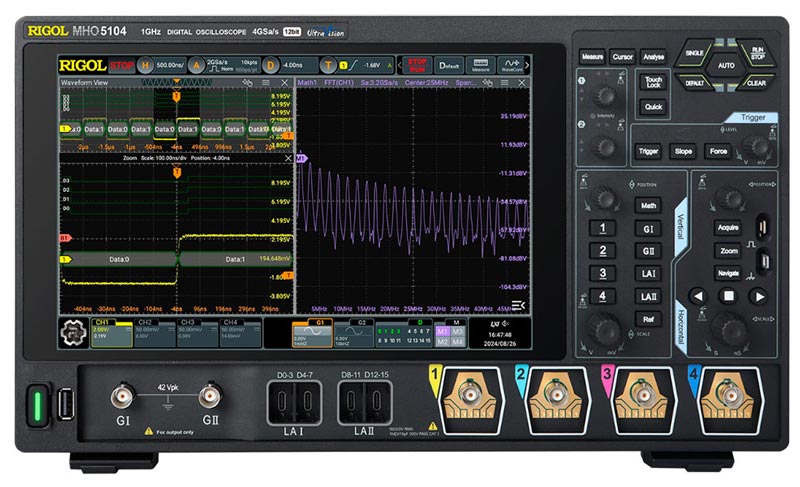Click the GI generator output BNC connector
Image resolution: width=800 pixels, height=487 pixels.
coord(123,396)
